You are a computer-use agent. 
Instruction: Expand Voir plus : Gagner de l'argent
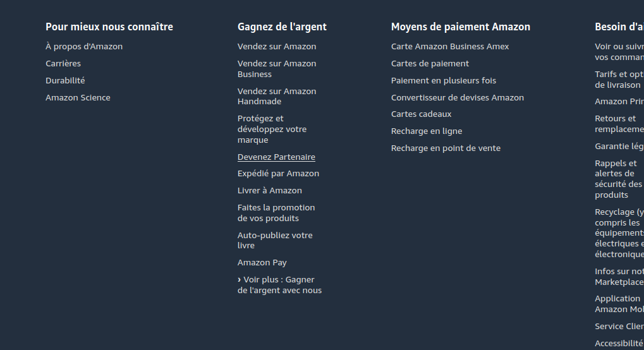[279, 285]
